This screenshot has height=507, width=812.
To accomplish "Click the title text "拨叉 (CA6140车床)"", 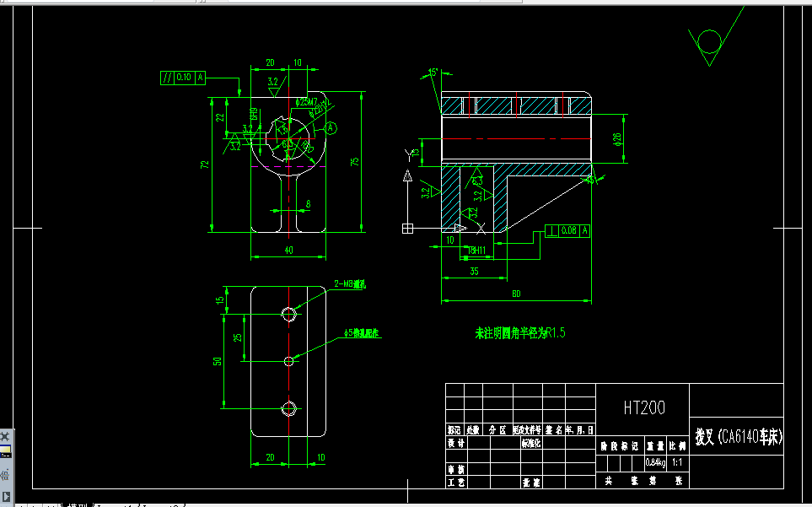I will point(738,437).
